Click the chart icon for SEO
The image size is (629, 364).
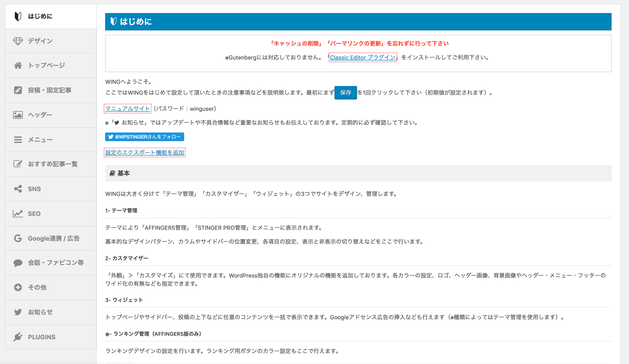click(x=18, y=213)
